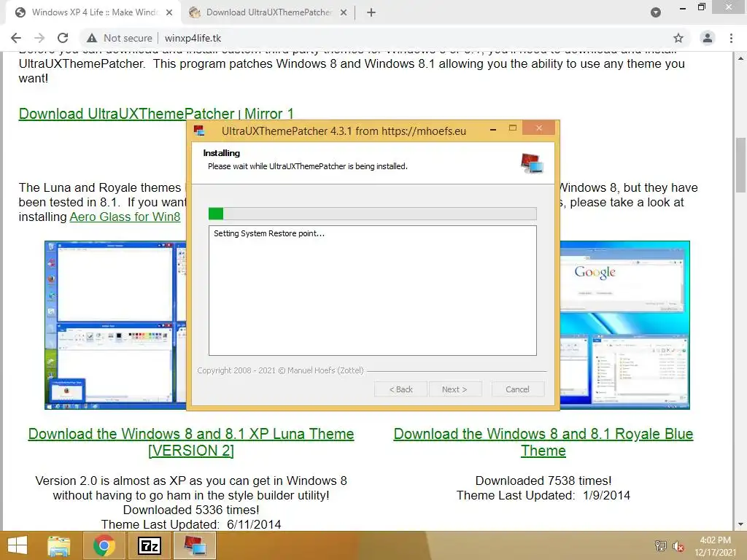Screen dimensions: 747x560
Task: Go back using the browser back arrow
Action: point(16,38)
